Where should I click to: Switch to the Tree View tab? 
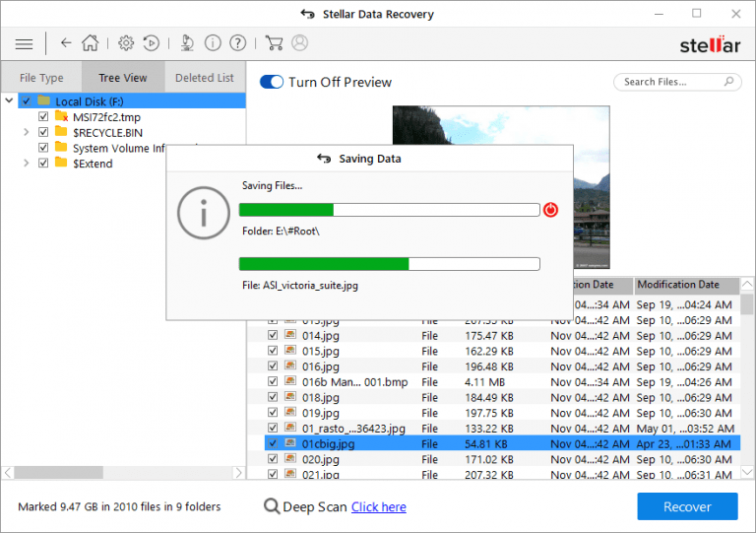point(123,77)
